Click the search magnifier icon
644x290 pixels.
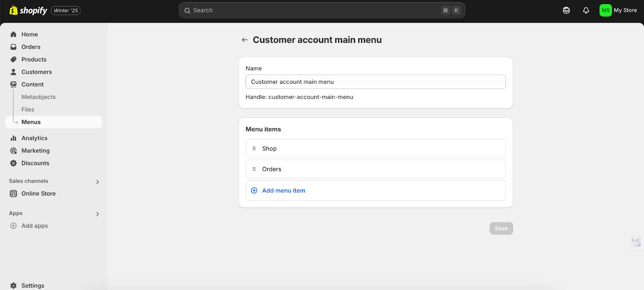coord(187,10)
